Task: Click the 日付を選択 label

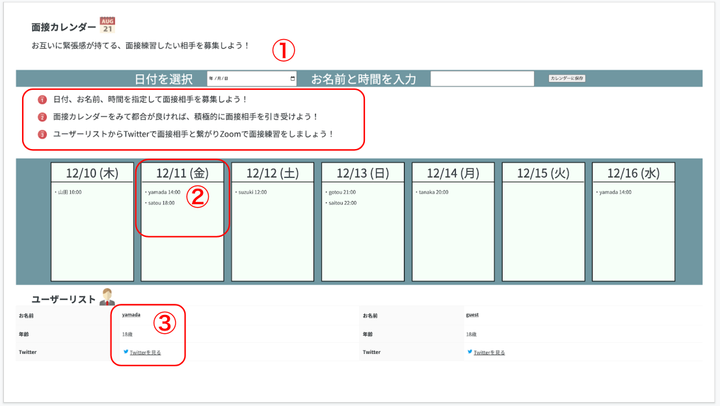Action: (163, 79)
